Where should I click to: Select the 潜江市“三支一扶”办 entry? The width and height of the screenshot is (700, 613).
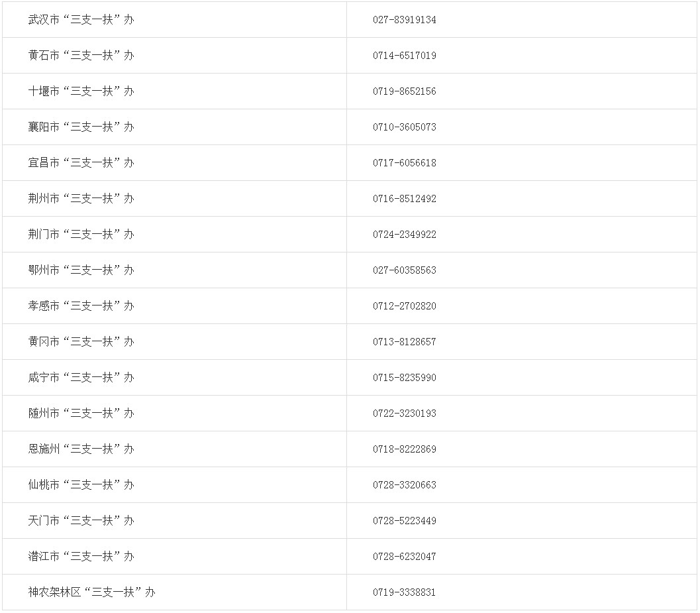coord(81,556)
